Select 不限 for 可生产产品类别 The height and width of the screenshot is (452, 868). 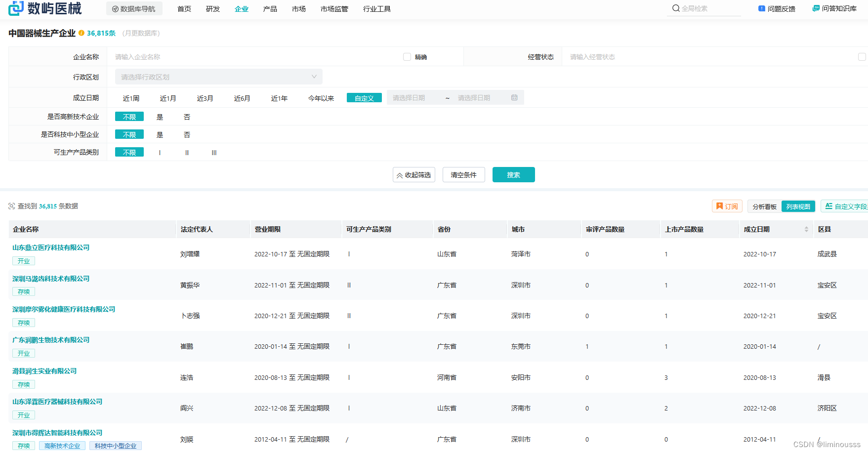[129, 152]
